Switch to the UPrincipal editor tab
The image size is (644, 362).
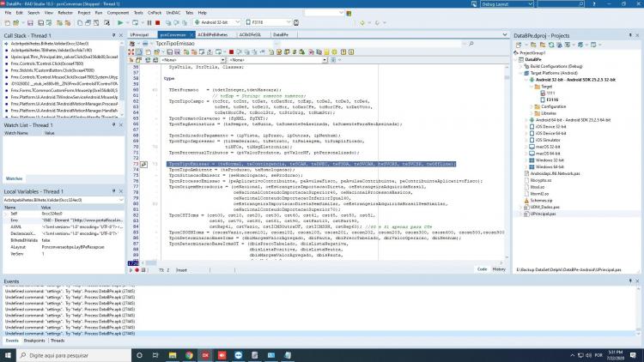pyautogui.click(x=139, y=35)
